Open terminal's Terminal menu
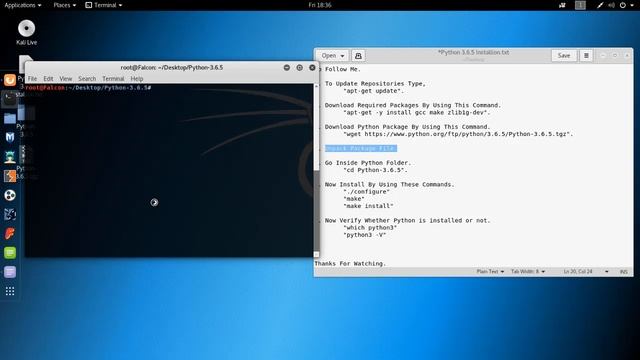Image resolution: width=640 pixels, height=360 pixels. click(113, 78)
